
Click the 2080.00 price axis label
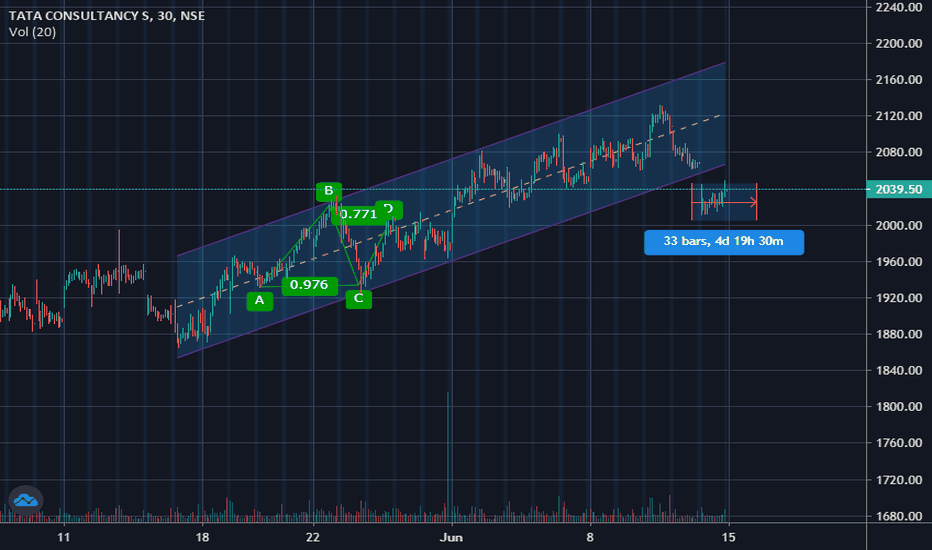[x=899, y=152]
